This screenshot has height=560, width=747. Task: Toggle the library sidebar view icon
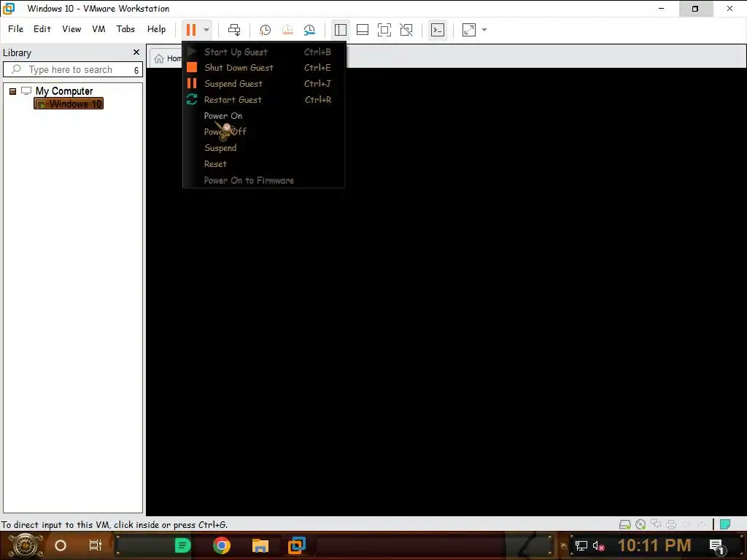point(340,30)
